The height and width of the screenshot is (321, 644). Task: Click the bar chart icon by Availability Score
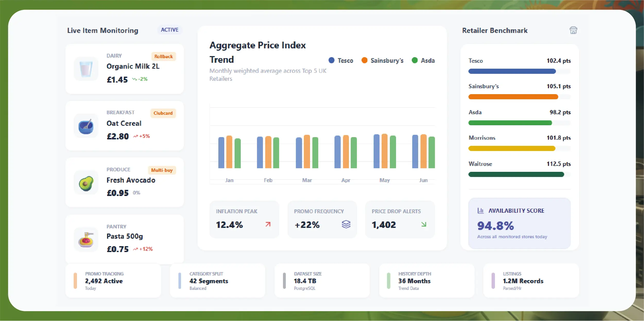[480, 211]
